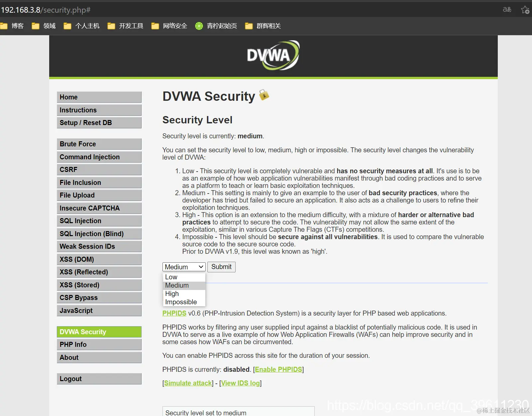Open the XSS (Reflected) module
The height and width of the screenshot is (416, 532).
click(99, 272)
